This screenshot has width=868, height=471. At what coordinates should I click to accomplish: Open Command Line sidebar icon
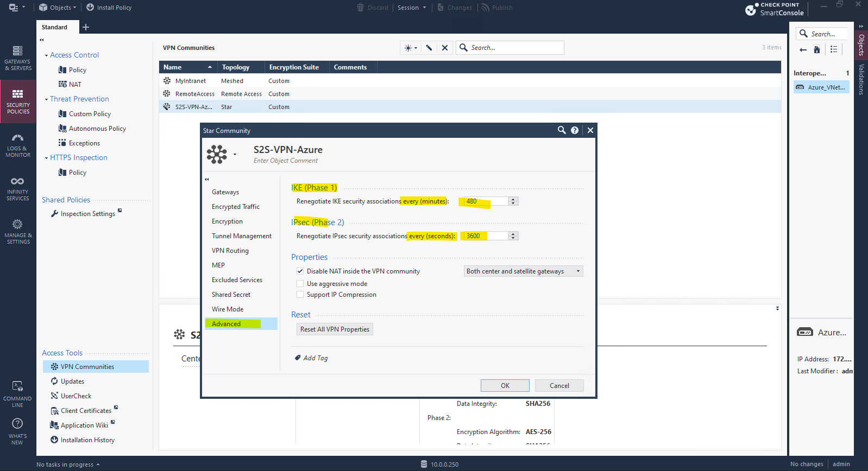click(18, 394)
